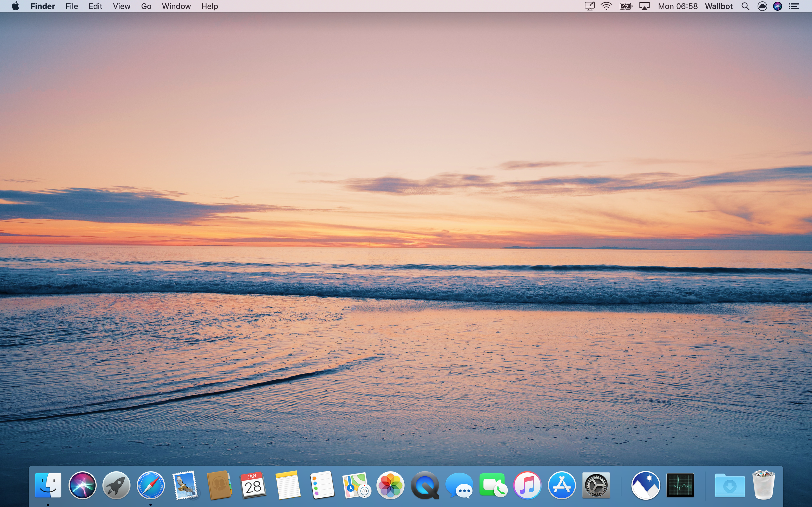Open Finder from the Dock

click(48, 485)
